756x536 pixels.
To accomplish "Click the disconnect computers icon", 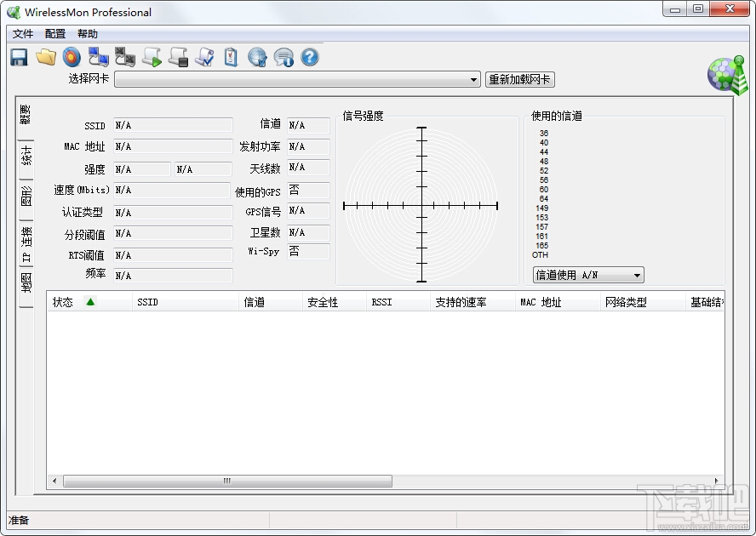I will (125, 57).
